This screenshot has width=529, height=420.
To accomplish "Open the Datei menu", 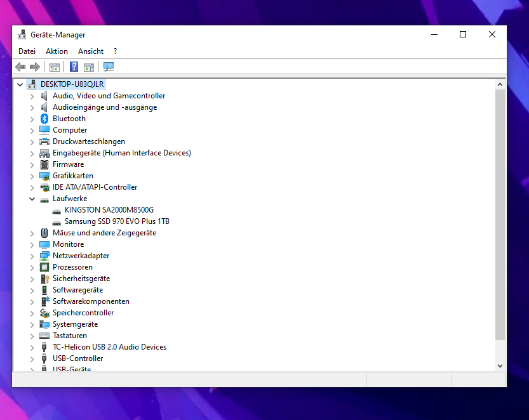I will tap(27, 51).
